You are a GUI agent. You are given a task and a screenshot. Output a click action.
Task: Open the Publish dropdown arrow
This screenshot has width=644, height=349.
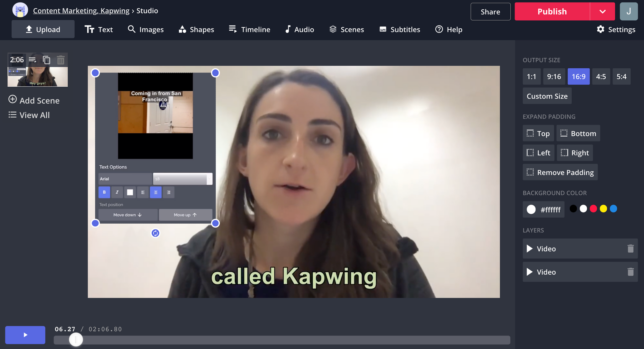(602, 12)
